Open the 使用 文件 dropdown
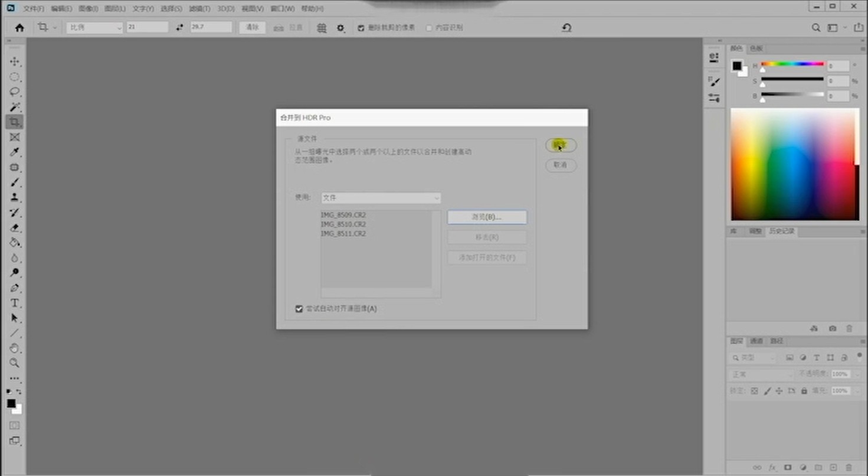Viewport: 868px width, 476px height. 381,198
